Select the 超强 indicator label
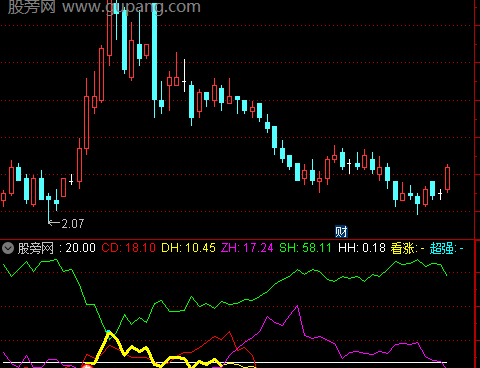Screen dimensions: 480x368 (443, 248)
